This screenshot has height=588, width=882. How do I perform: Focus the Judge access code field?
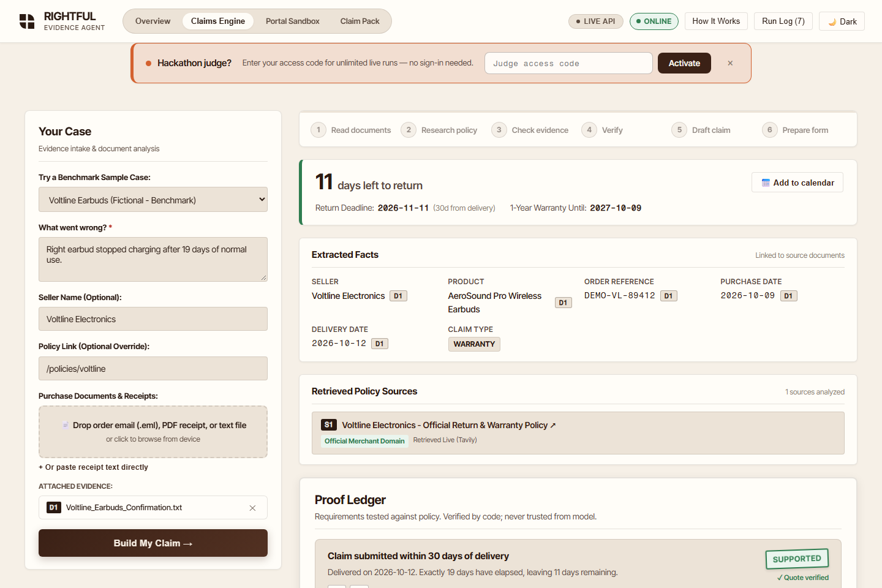pos(568,63)
